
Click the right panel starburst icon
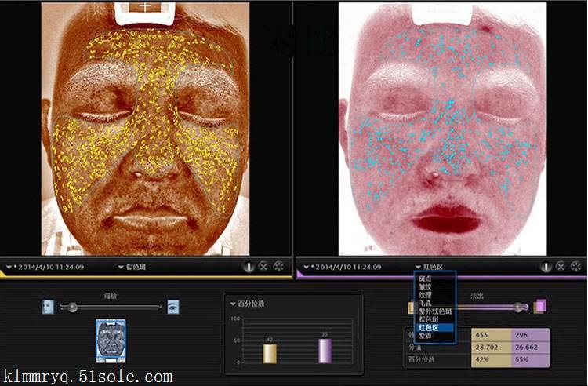pyautogui.click(x=576, y=267)
